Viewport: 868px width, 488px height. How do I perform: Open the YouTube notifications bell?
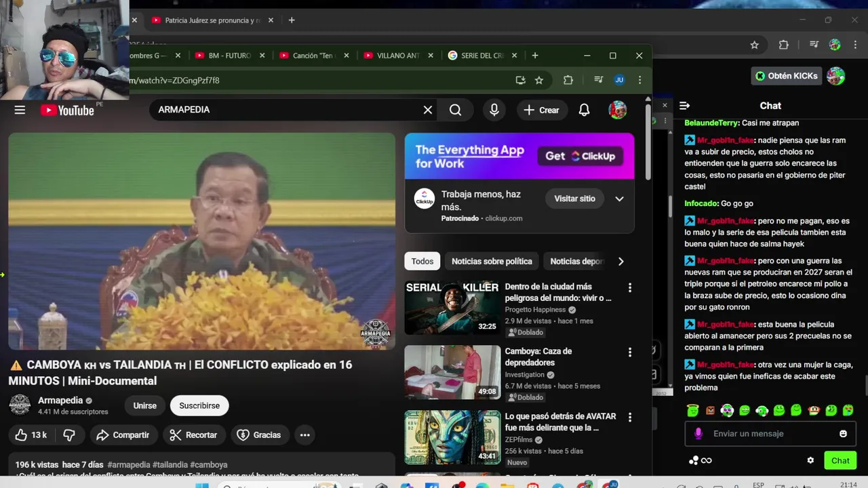(584, 110)
